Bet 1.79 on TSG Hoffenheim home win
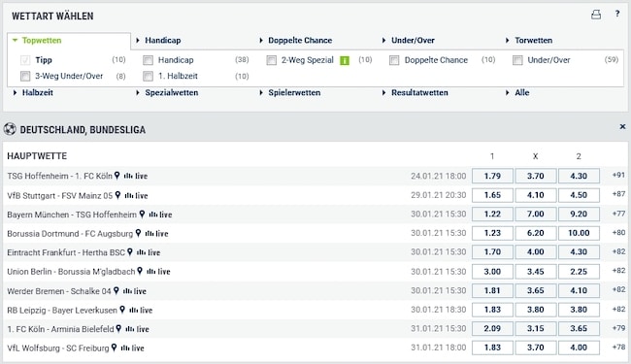 coord(492,176)
